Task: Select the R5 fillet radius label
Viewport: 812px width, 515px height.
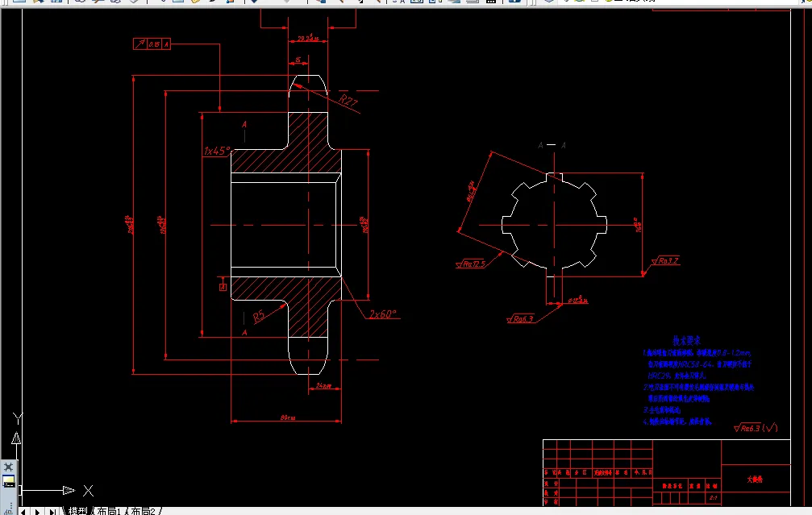Action: point(258,316)
